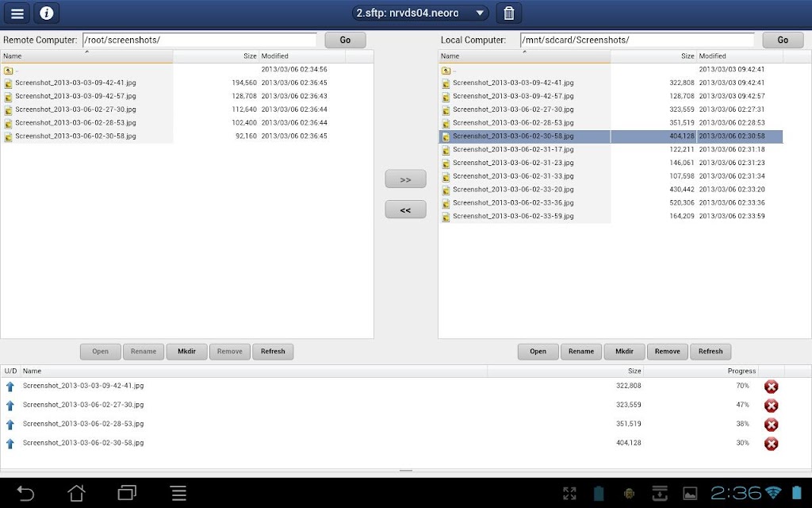Sort remote pane by Name header
The width and height of the screenshot is (812, 508).
86,56
